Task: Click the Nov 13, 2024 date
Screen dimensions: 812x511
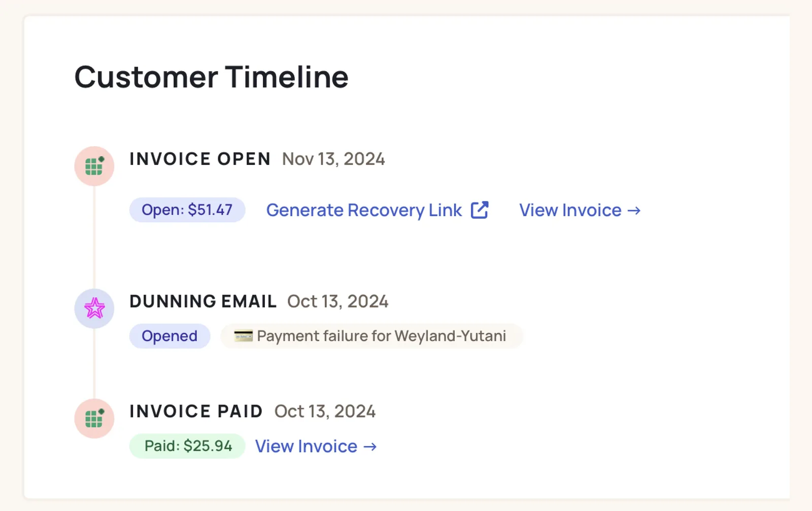Action: tap(333, 159)
